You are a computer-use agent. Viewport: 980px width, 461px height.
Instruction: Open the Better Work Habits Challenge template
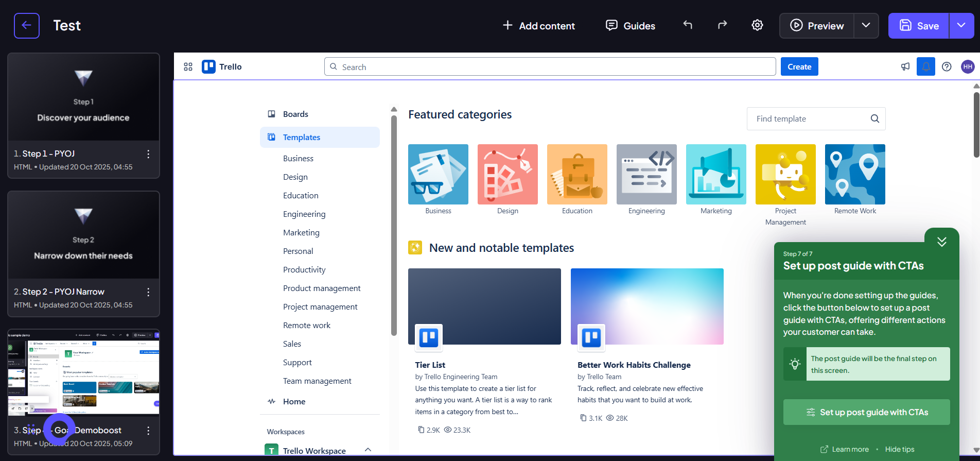coord(647,345)
